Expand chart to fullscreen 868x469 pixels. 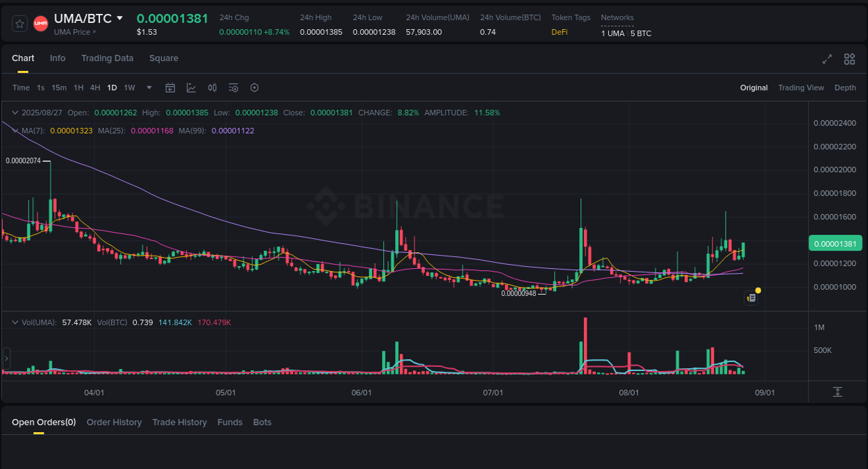pyautogui.click(x=827, y=59)
